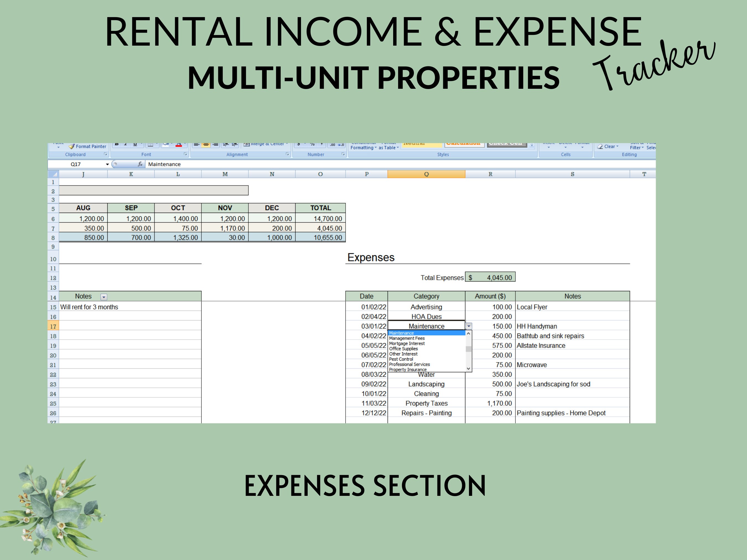Open the Borders dropdown arrow
This screenshot has height=560, width=747.
point(157,144)
